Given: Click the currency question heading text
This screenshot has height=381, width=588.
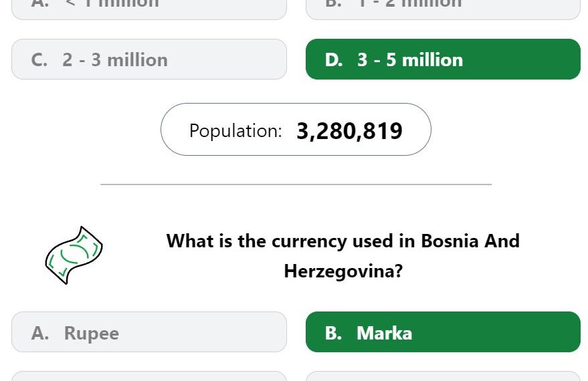Looking at the screenshot, I should (x=343, y=256).
